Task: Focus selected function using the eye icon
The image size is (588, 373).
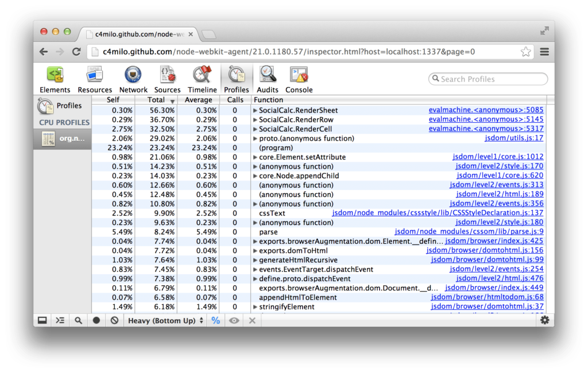Action: [234, 320]
